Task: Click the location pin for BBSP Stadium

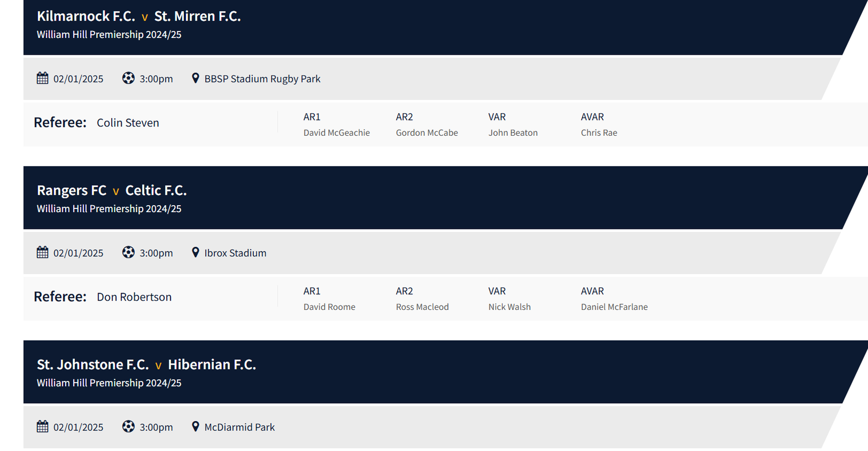Action: 195,78
